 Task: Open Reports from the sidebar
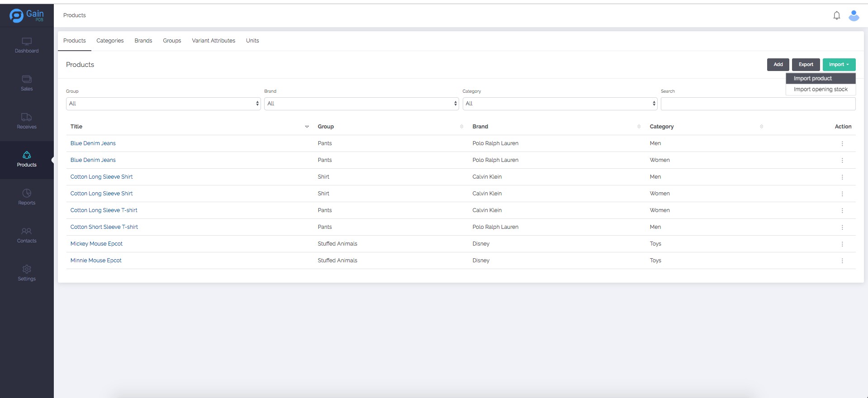click(x=27, y=194)
